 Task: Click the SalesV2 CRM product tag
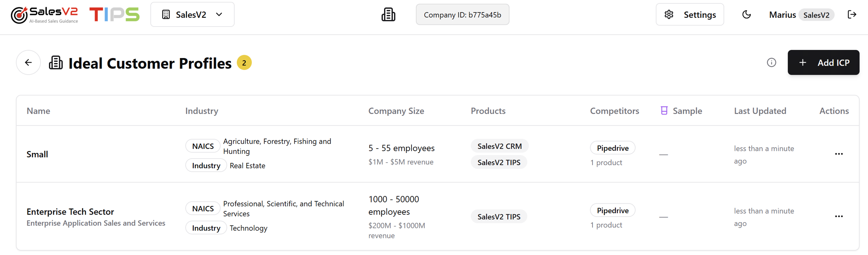(499, 146)
